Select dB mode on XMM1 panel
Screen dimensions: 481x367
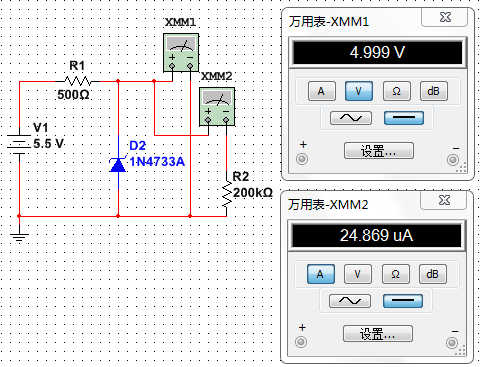coord(433,91)
